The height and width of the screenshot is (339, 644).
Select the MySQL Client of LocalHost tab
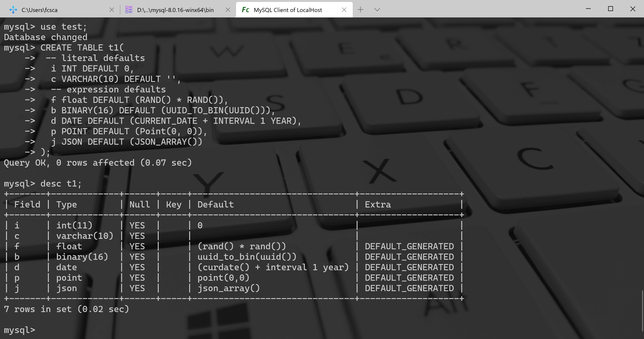tap(287, 10)
